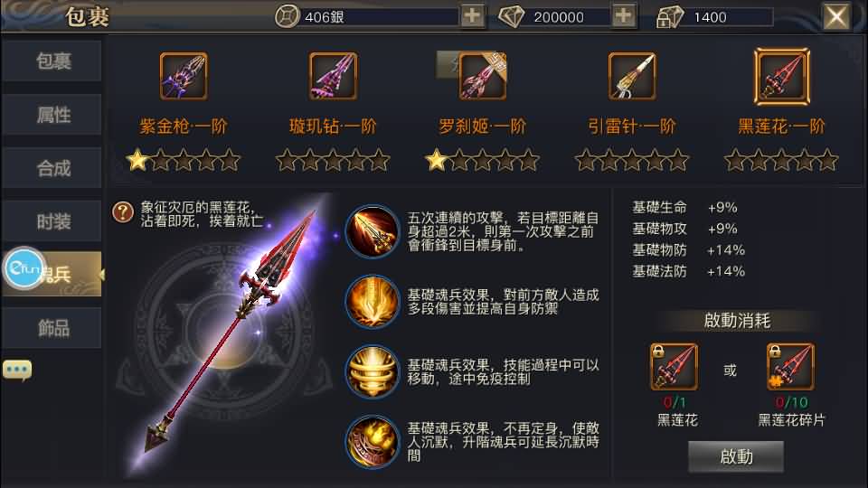The width and height of the screenshot is (868, 488).
Task: Select the 紫金枪 weapon icon
Action: 184,76
